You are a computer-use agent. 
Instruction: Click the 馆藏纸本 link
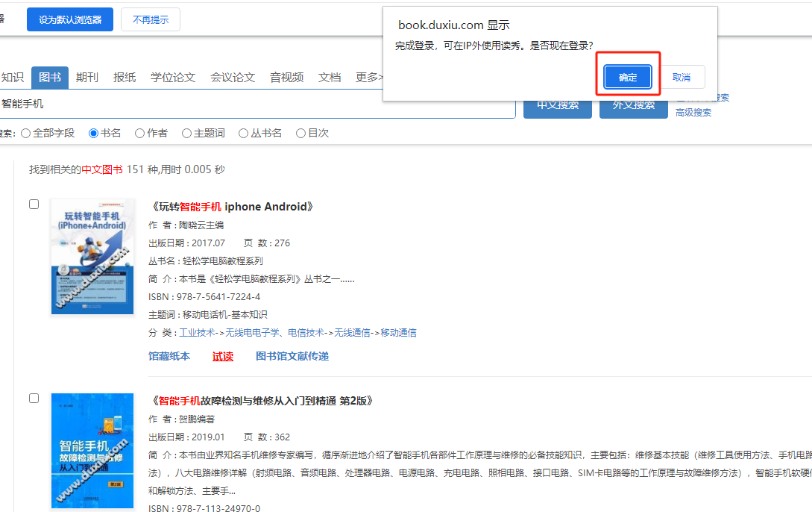click(x=169, y=356)
